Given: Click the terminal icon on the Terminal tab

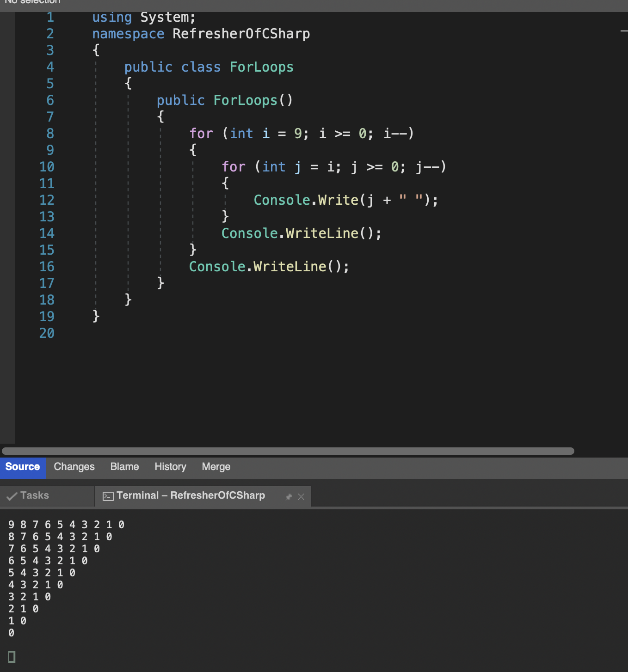Looking at the screenshot, I should click(108, 495).
